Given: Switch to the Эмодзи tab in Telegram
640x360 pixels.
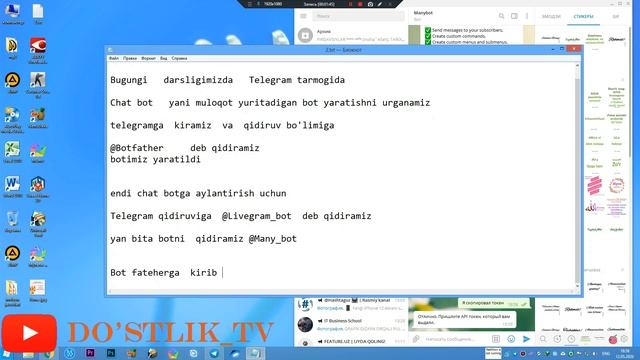Looking at the screenshot, I should tap(551, 16).
